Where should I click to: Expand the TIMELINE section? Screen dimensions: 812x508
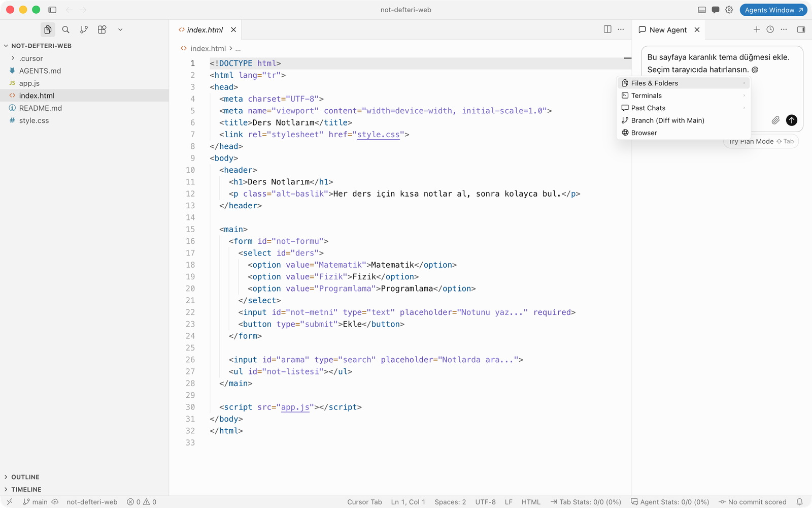(x=84, y=489)
